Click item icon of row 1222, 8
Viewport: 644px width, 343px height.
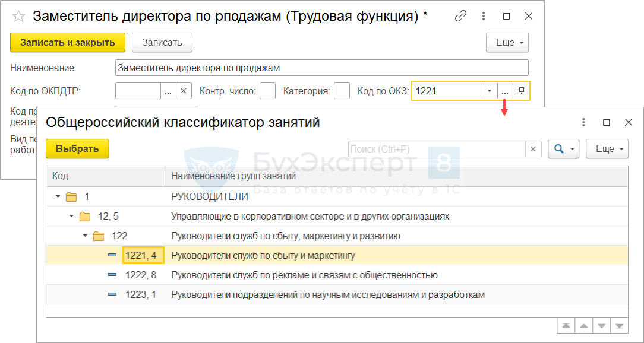tap(112, 275)
